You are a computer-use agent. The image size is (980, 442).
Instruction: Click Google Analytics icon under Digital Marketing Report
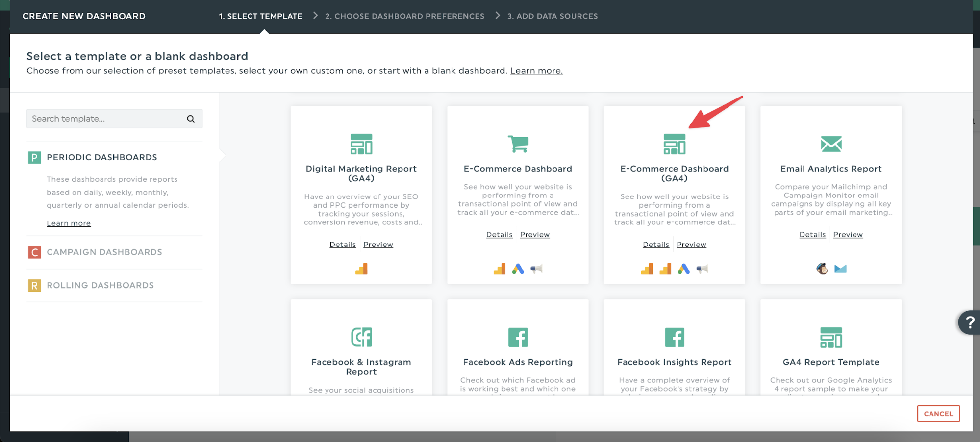tap(361, 269)
